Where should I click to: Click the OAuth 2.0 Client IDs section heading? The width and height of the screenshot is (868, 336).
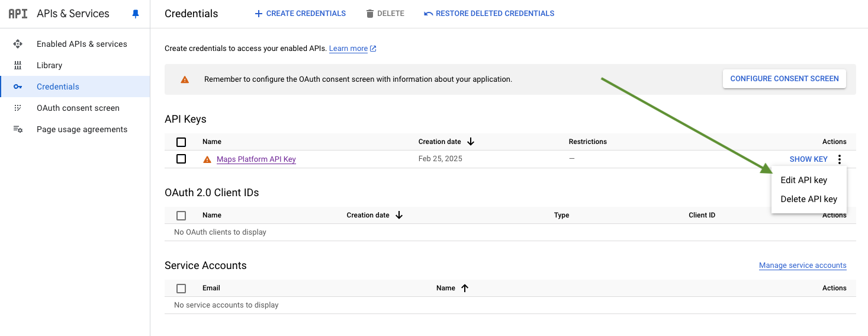(212, 193)
